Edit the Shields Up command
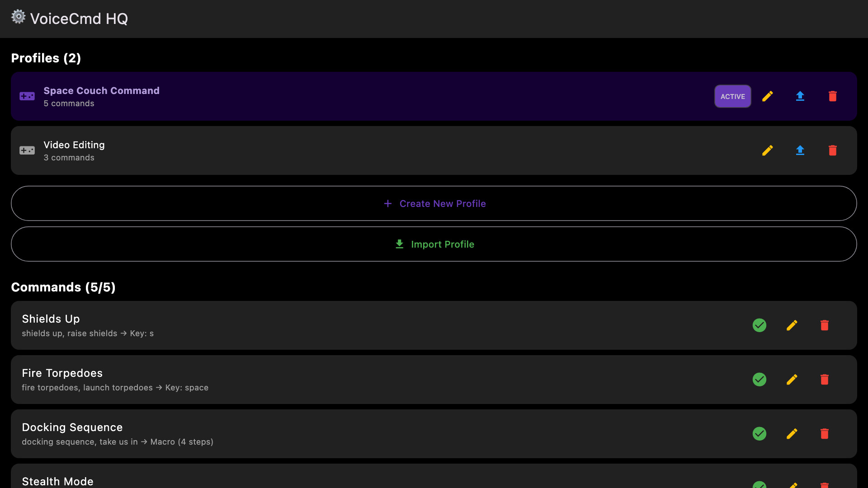 point(792,325)
